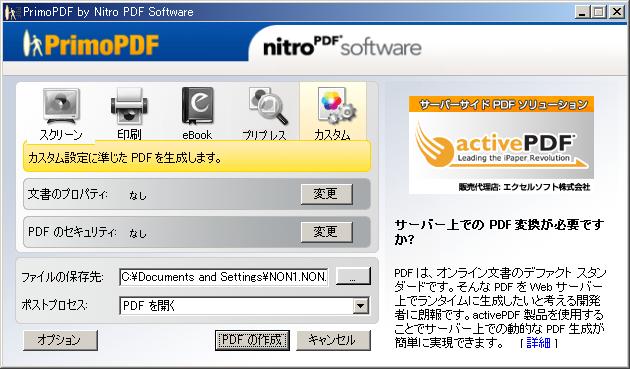The image size is (630, 369).
Task: Click the キャンセル button
Action: [333, 340]
